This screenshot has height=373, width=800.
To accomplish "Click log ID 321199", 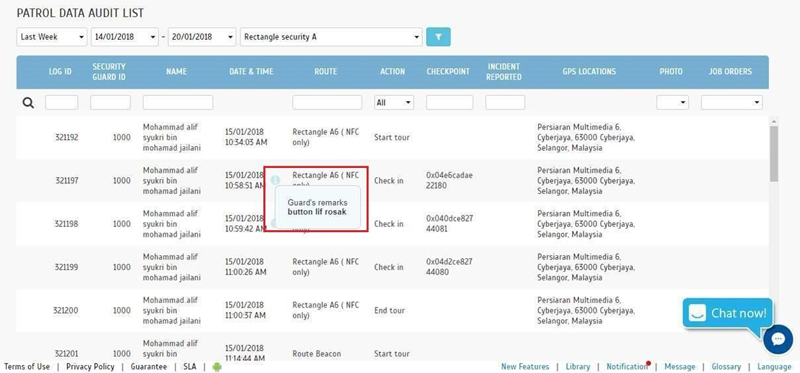I will 66,267.
